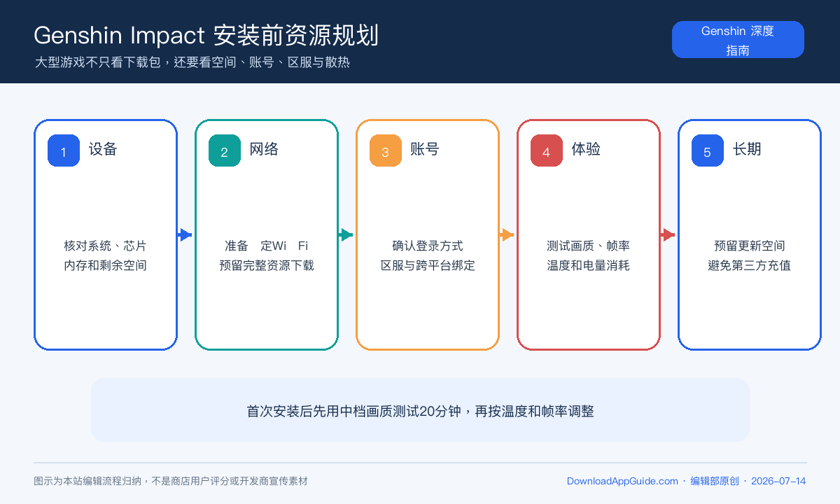Select the 设备 card heading
The width and height of the screenshot is (840, 504).
pyautogui.click(x=103, y=149)
